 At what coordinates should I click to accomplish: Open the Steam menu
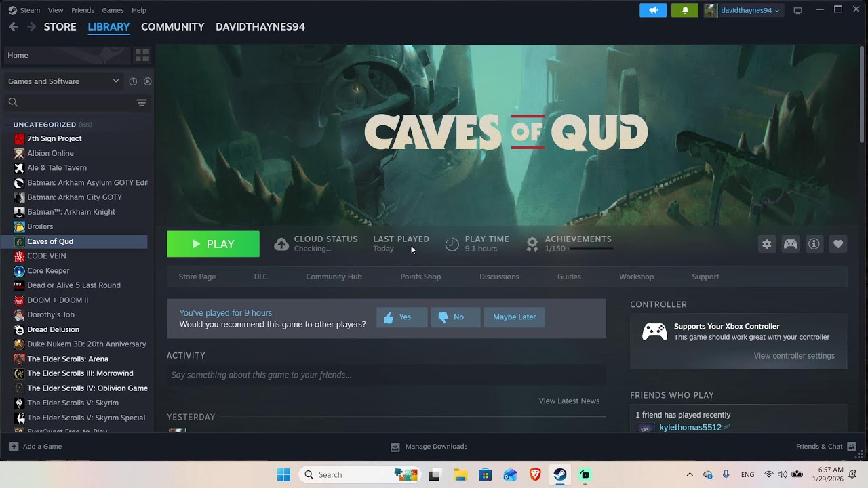(x=24, y=10)
